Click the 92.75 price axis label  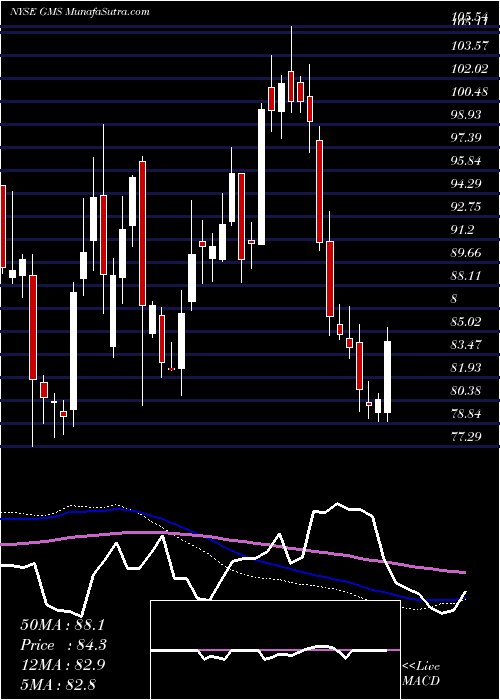tap(467, 207)
